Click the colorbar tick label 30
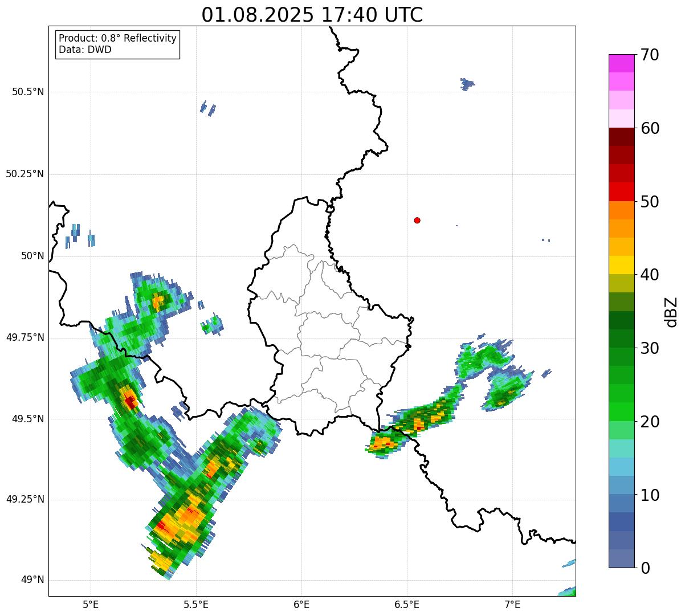 650,348
